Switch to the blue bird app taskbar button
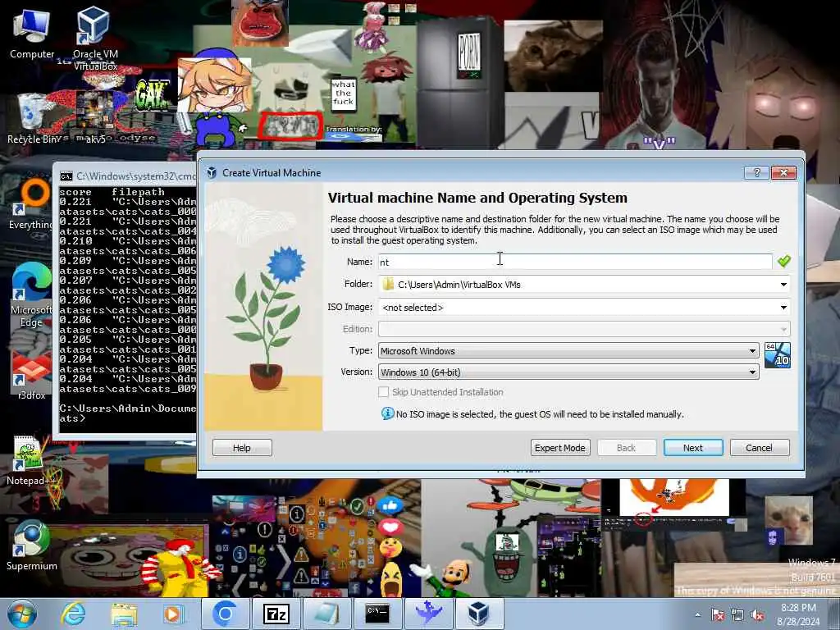Image resolution: width=840 pixels, height=630 pixels. (428, 614)
